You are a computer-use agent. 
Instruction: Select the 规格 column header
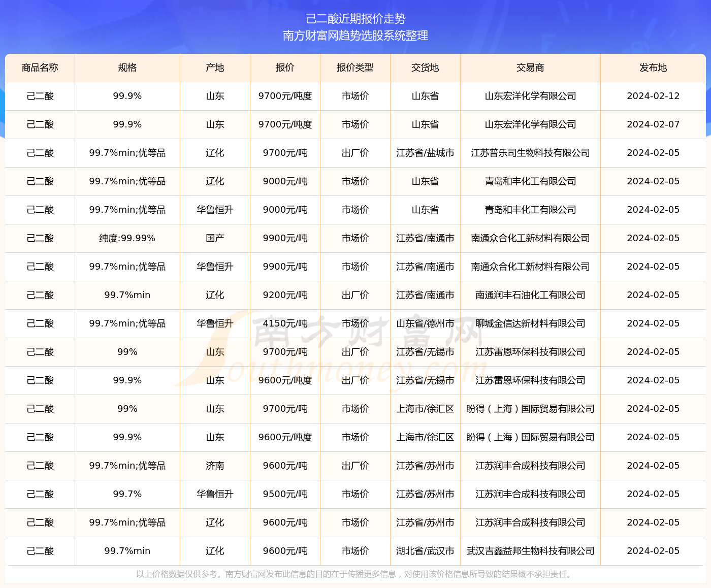pos(127,68)
